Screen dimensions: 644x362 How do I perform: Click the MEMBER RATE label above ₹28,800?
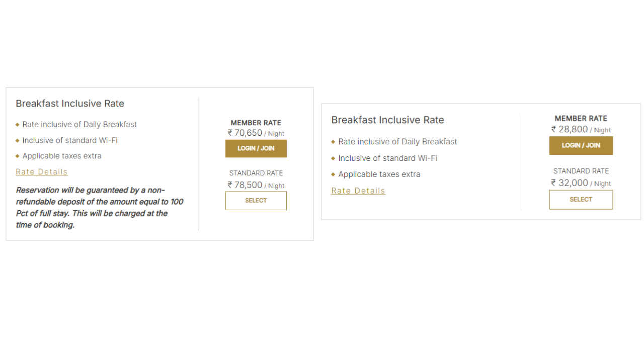point(581,119)
